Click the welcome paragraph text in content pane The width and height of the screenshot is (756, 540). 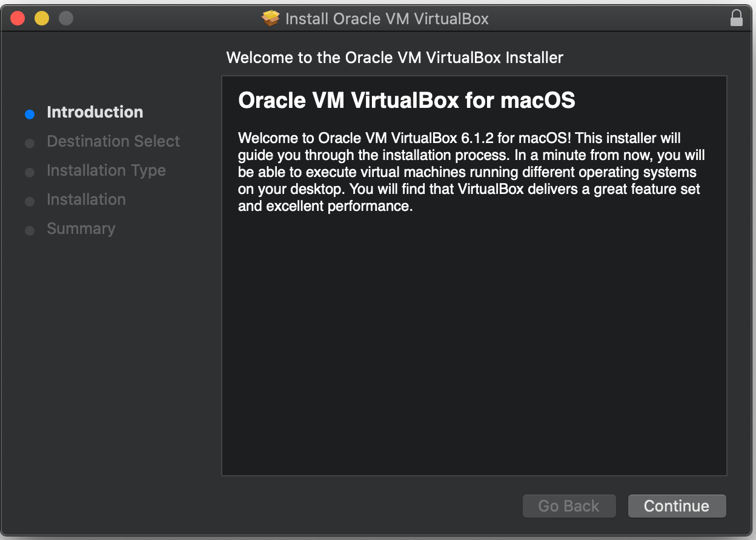(471, 172)
